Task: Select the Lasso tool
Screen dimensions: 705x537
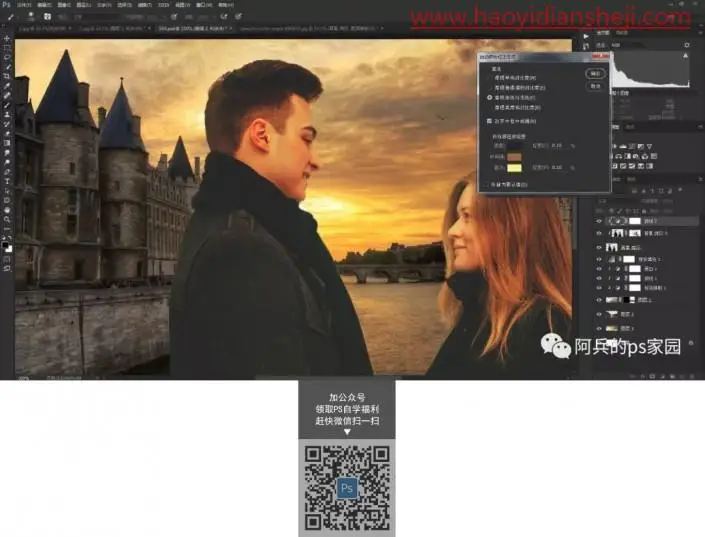Action: tap(7, 58)
